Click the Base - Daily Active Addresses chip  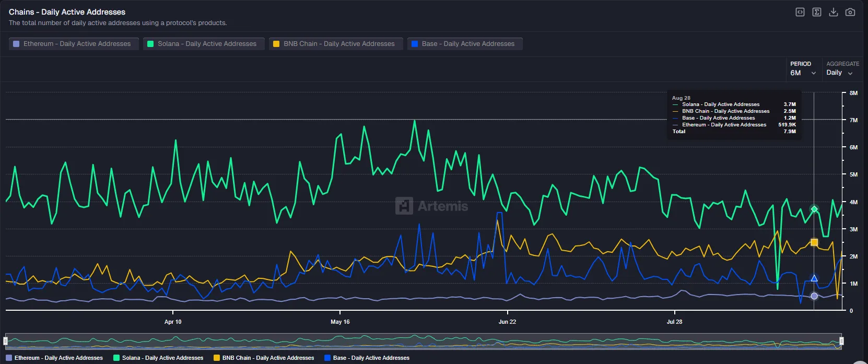464,44
